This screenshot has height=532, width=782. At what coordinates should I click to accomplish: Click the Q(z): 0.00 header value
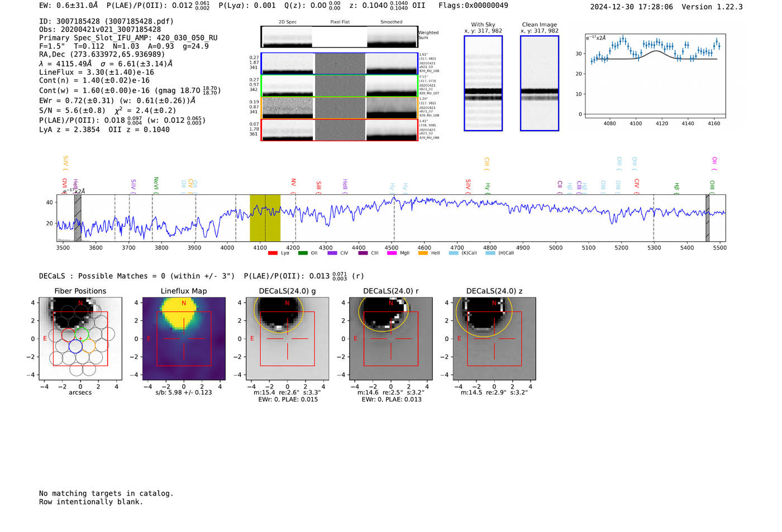(x=312, y=6)
